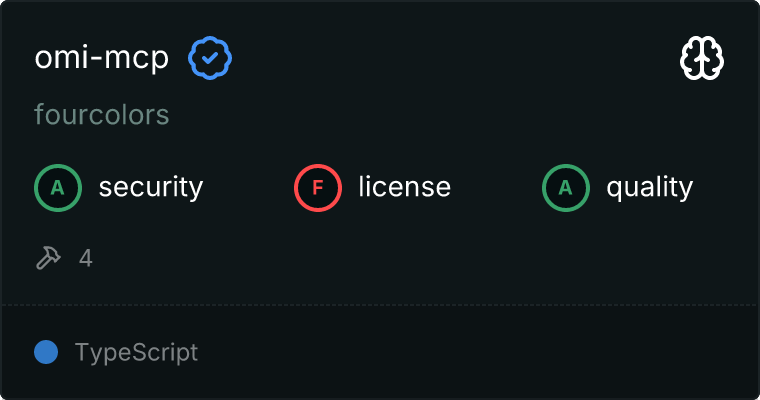Click the blue TypeScript language dot
The height and width of the screenshot is (400, 760).
click(x=45, y=352)
